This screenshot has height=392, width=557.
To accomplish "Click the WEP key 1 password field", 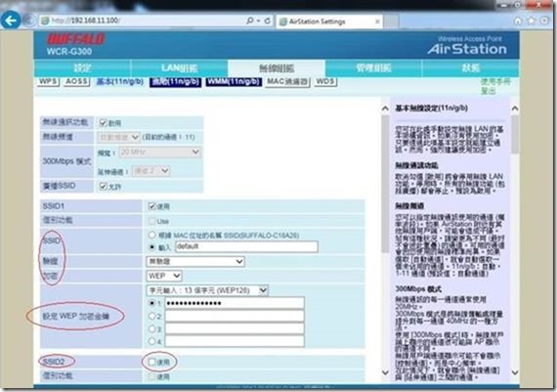I will point(235,303).
